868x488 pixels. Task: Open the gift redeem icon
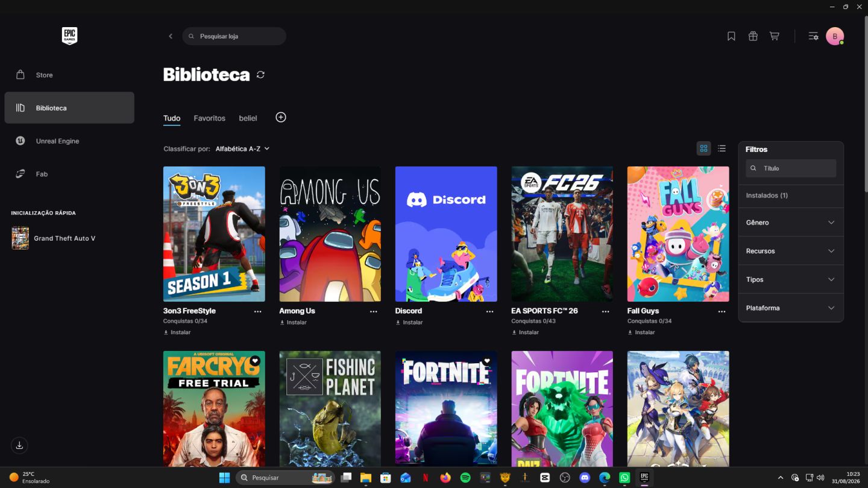pyautogui.click(x=753, y=36)
